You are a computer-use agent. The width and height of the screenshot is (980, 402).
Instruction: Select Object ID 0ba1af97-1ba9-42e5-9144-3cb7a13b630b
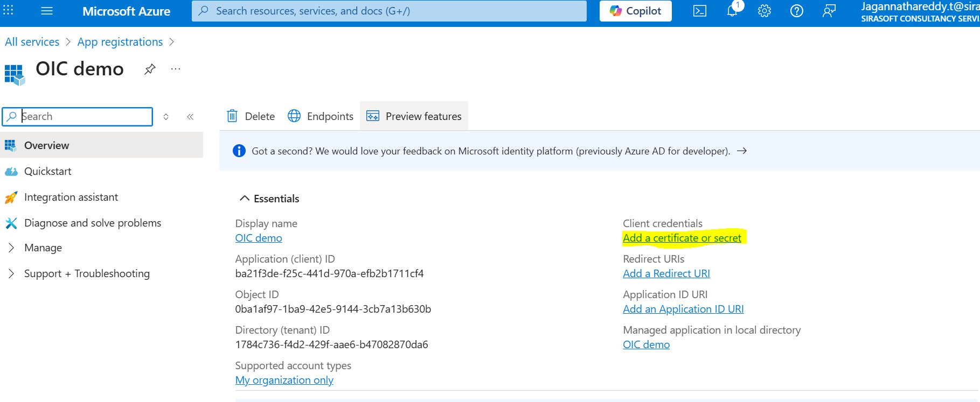pos(333,309)
